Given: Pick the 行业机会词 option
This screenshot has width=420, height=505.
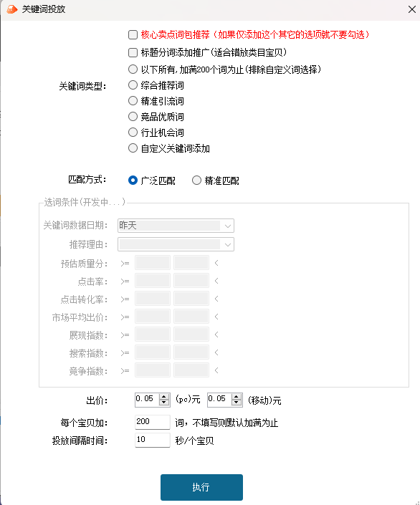Looking at the screenshot, I should [x=133, y=132].
